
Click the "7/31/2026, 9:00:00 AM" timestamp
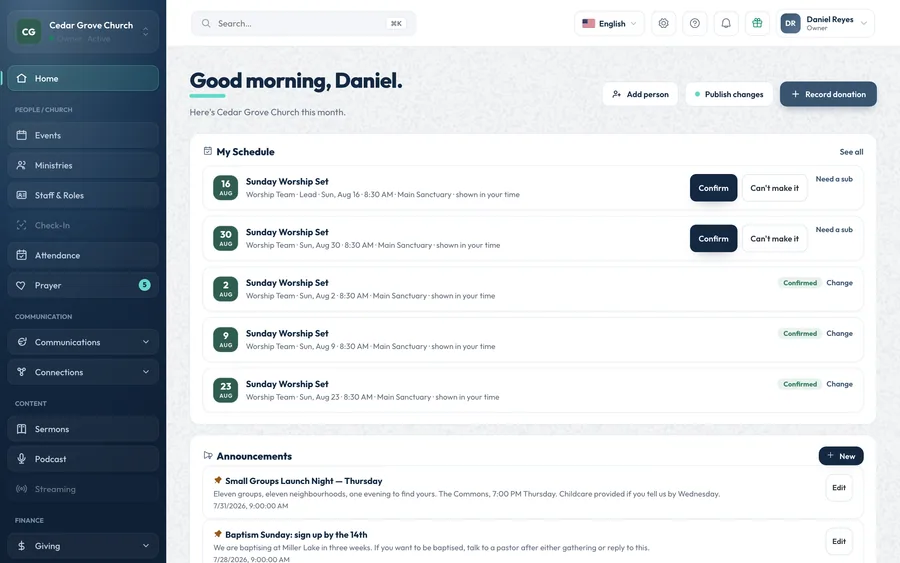251,506
